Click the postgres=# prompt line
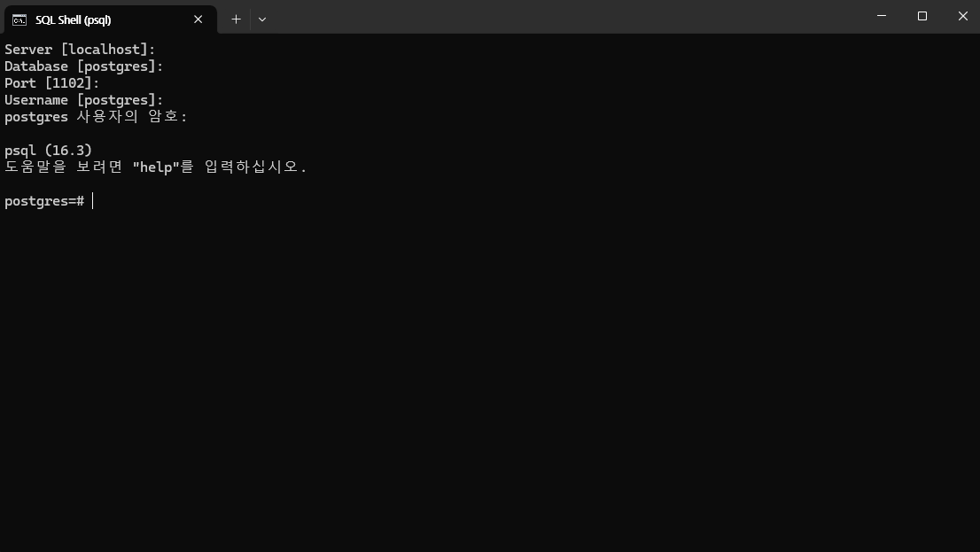980x552 pixels. pyautogui.click(x=44, y=200)
